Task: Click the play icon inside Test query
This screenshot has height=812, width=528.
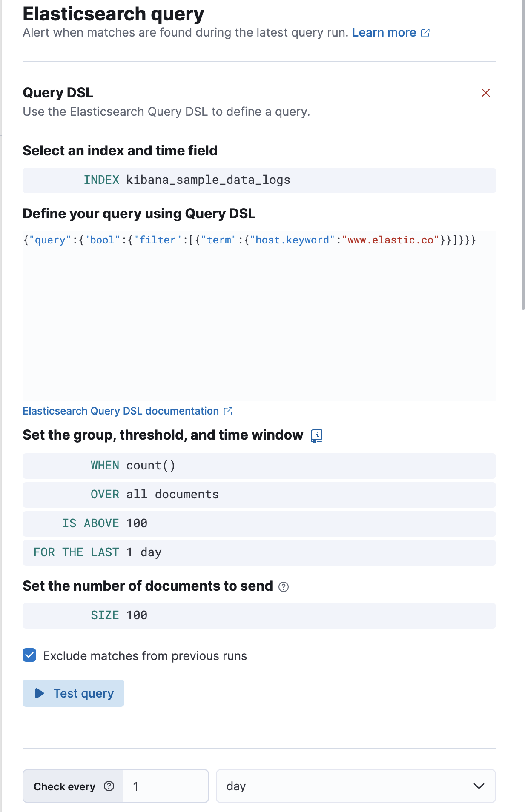Action: (40, 693)
